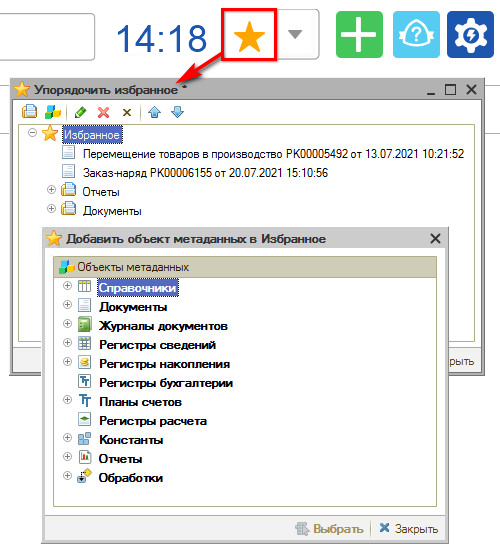The width and height of the screenshot is (500, 547).
Task: Expand the Регистры накопления node
Action: coord(67,361)
